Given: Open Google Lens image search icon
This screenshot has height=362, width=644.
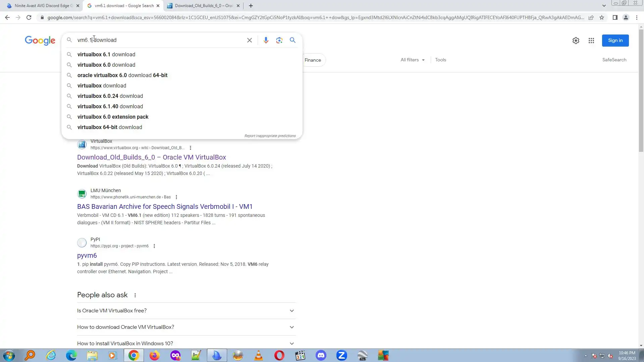Looking at the screenshot, I should click(279, 40).
